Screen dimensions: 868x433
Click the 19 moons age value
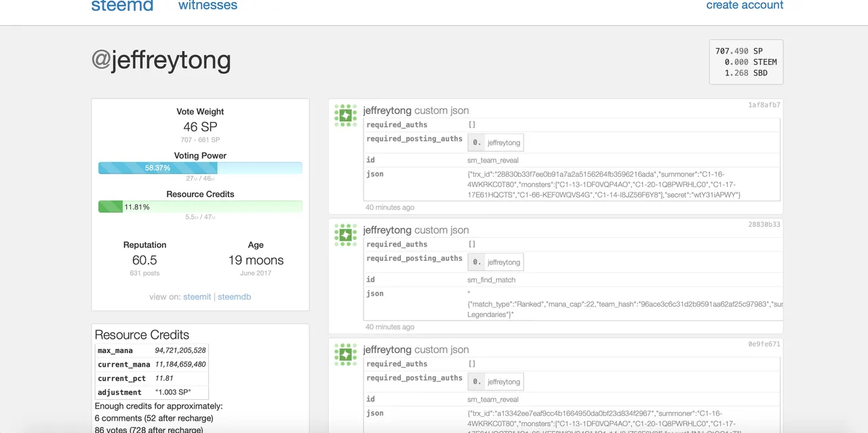tap(256, 260)
